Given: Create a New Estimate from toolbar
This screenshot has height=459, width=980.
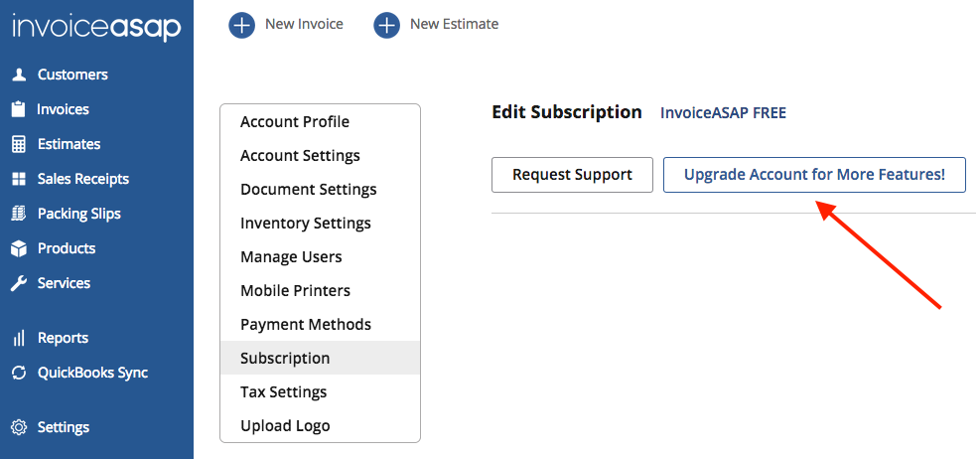Looking at the screenshot, I should click(x=437, y=24).
